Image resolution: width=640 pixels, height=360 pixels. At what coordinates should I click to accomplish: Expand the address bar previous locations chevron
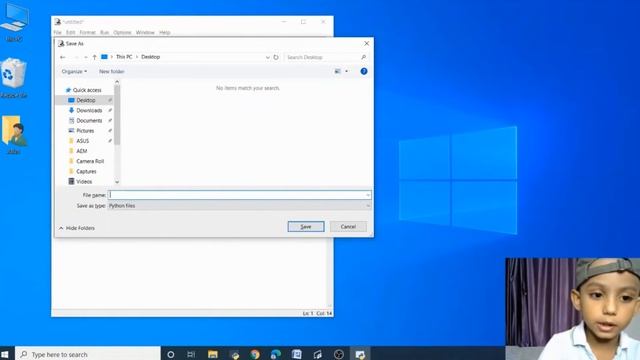pyautogui.click(x=268, y=57)
